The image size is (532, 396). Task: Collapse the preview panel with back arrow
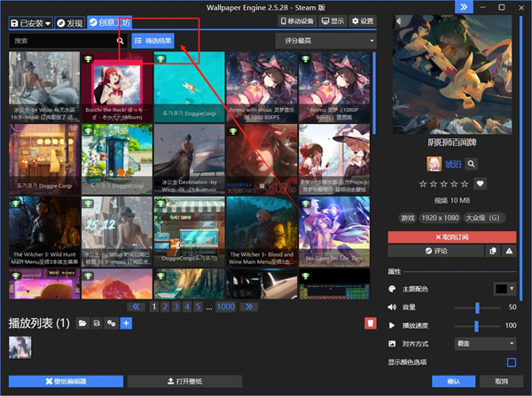tap(399, 21)
